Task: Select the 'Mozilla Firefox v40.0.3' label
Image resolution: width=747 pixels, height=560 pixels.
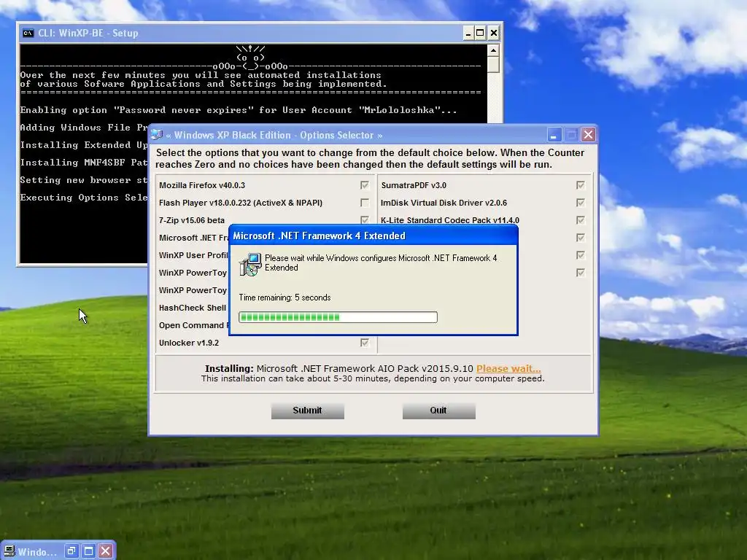Action: click(x=202, y=185)
